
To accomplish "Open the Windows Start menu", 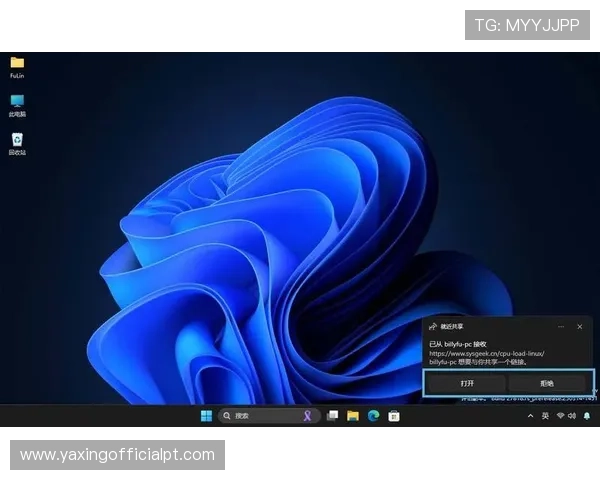I will tap(206, 416).
